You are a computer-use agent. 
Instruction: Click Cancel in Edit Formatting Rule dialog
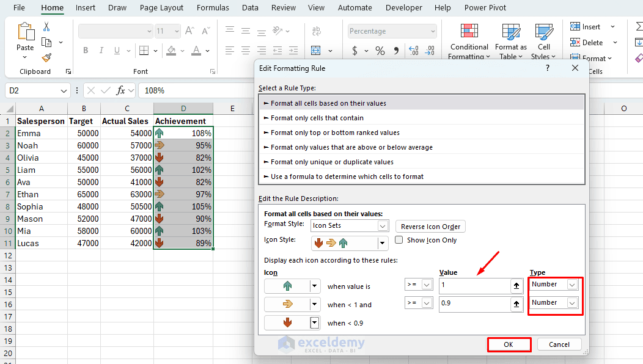click(x=559, y=344)
